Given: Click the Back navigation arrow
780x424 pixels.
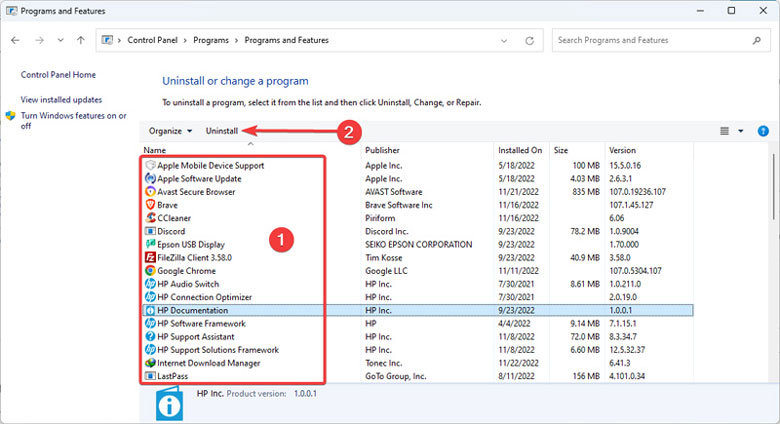Looking at the screenshot, I should 15,41.
